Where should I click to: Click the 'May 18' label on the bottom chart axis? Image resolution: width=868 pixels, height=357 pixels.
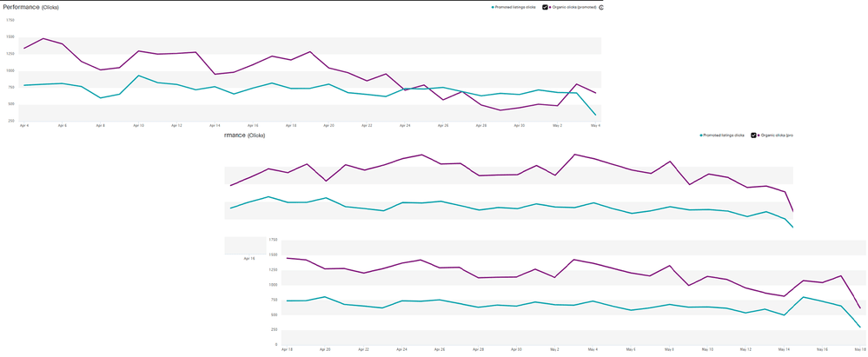(x=859, y=350)
